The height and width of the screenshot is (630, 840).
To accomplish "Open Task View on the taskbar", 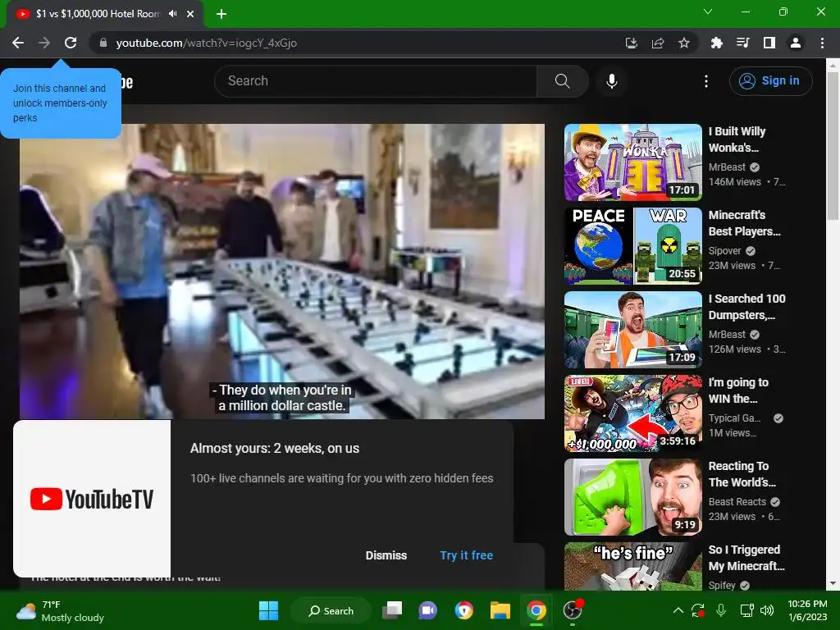I will click(392, 610).
